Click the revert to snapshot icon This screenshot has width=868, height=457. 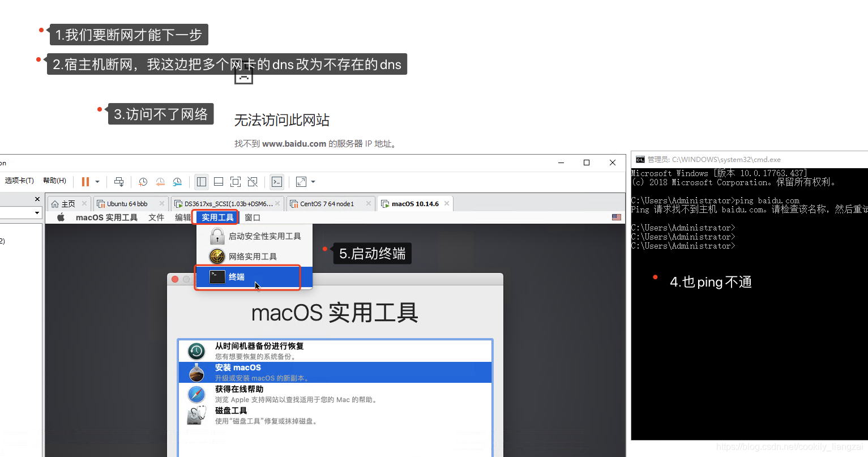[160, 182]
